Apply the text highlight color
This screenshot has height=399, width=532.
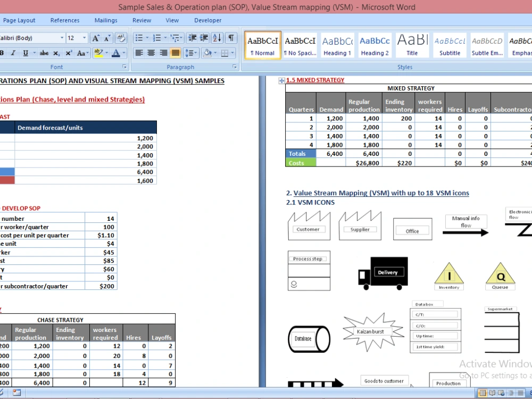click(x=98, y=53)
